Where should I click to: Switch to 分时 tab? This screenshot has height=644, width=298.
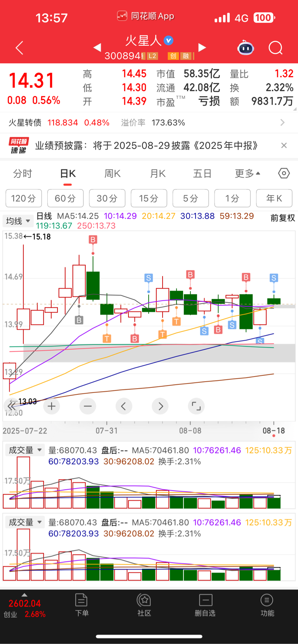tap(23, 173)
